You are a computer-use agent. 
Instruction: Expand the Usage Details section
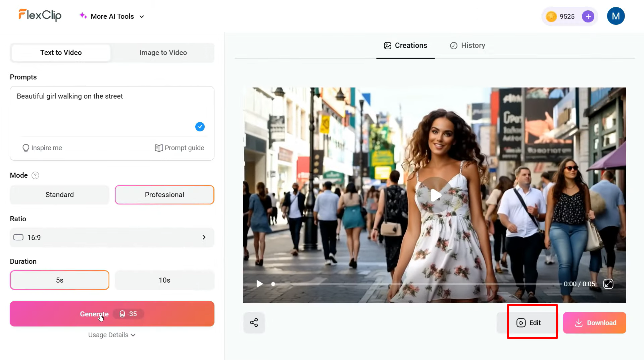click(x=112, y=335)
